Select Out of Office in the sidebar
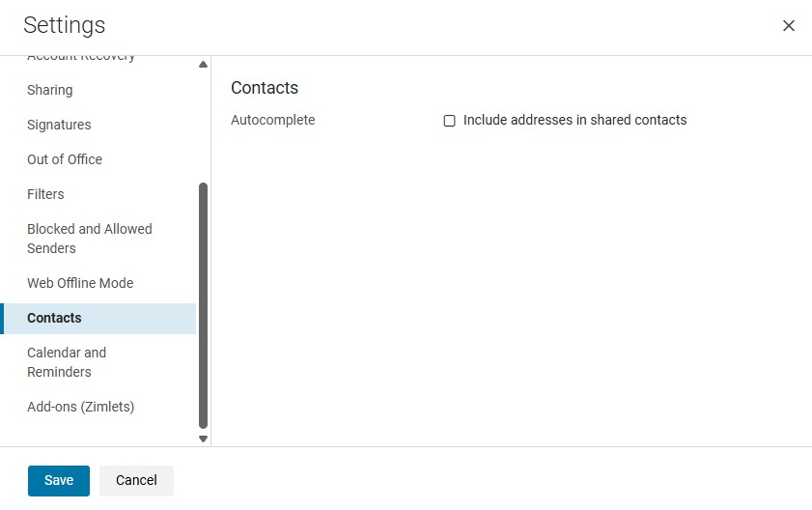812x510 pixels. [65, 159]
